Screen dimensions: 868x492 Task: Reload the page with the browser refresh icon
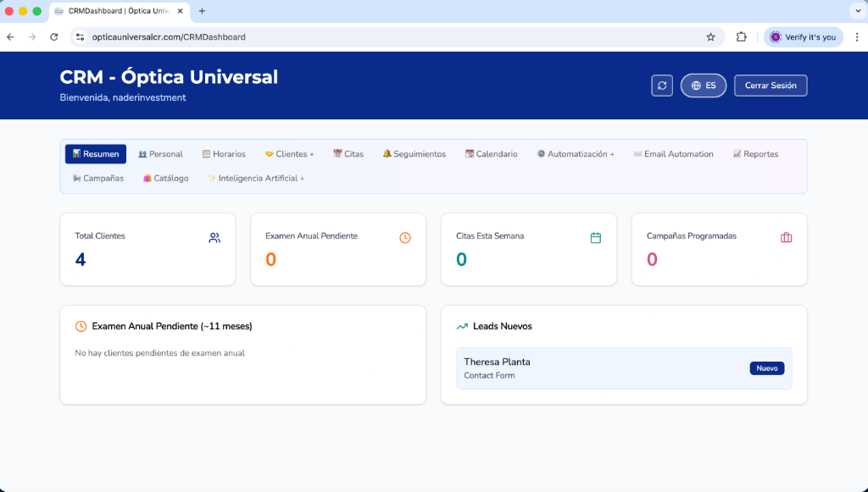coord(53,37)
